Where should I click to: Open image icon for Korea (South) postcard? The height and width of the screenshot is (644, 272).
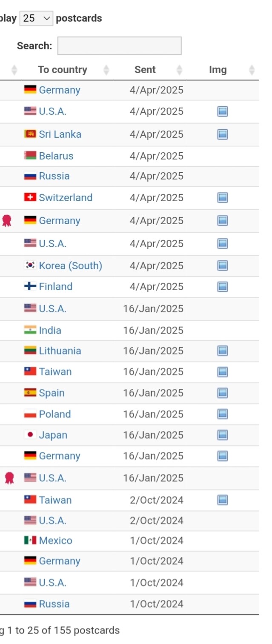223,265
